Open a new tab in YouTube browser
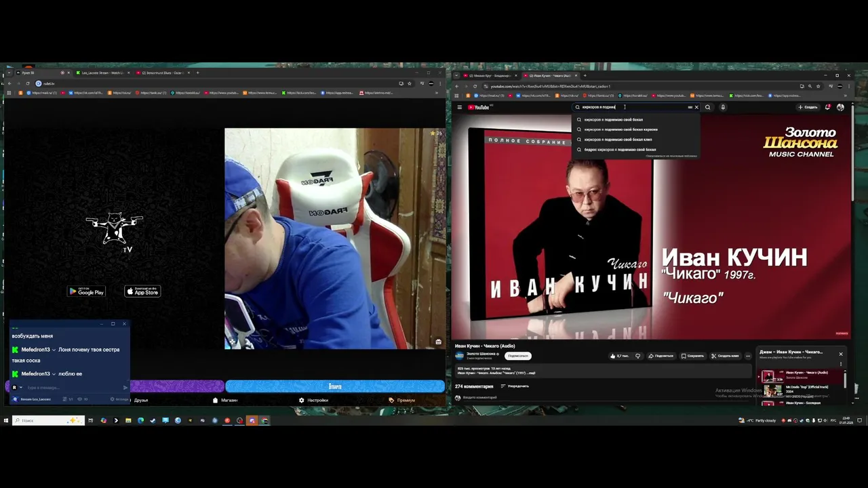Image resolution: width=868 pixels, height=488 pixels. pos(587,75)
